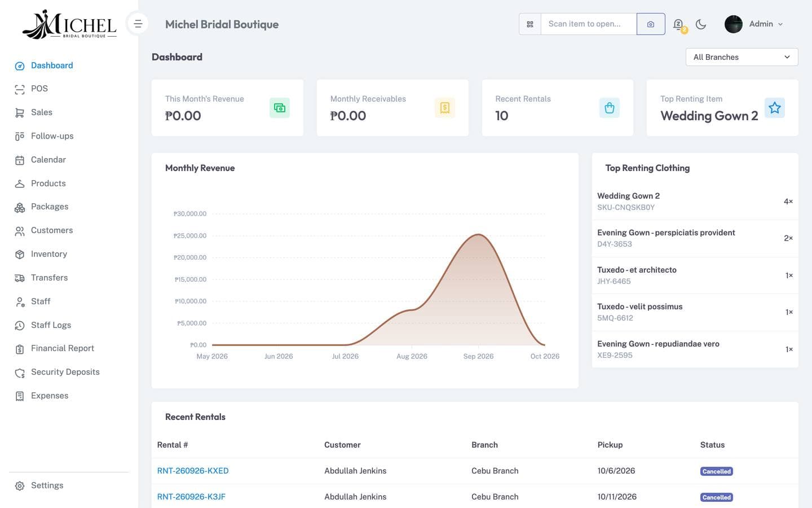Click the Settings gear icon

20,486
